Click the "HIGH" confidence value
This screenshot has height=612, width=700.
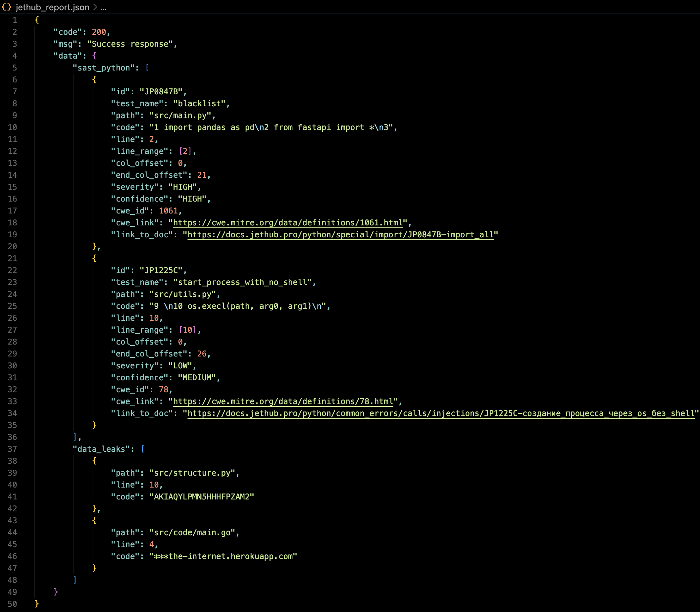(x=192, y=199)
